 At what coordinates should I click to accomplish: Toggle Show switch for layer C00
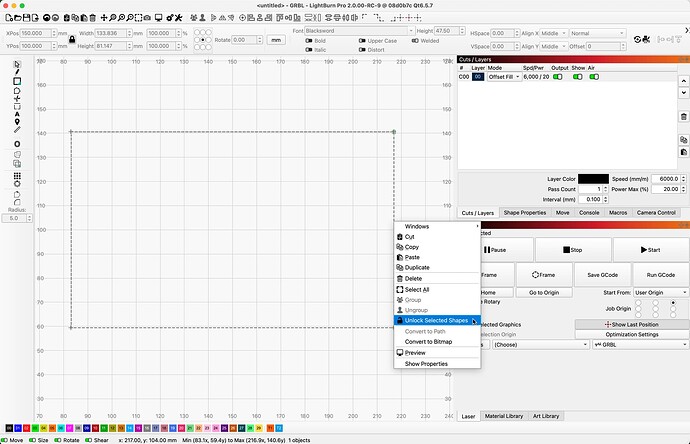[x=578, y=77]
